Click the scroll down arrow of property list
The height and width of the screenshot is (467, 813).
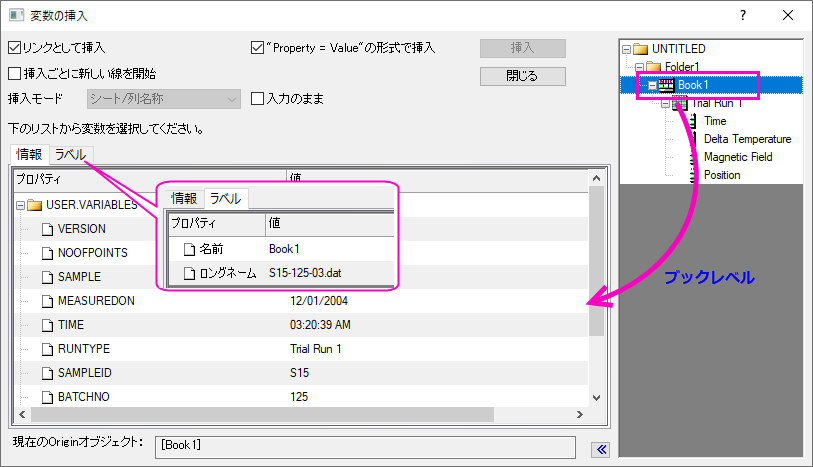(x=596, y=398)
